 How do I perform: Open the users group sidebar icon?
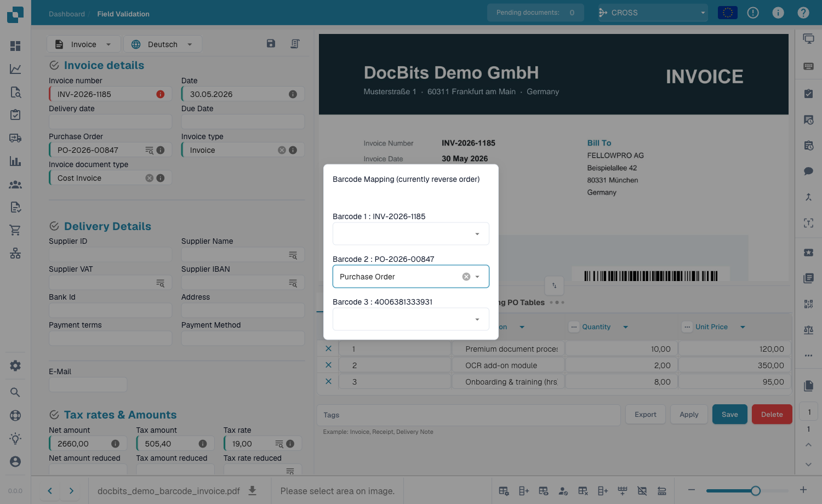coord(15,185)
